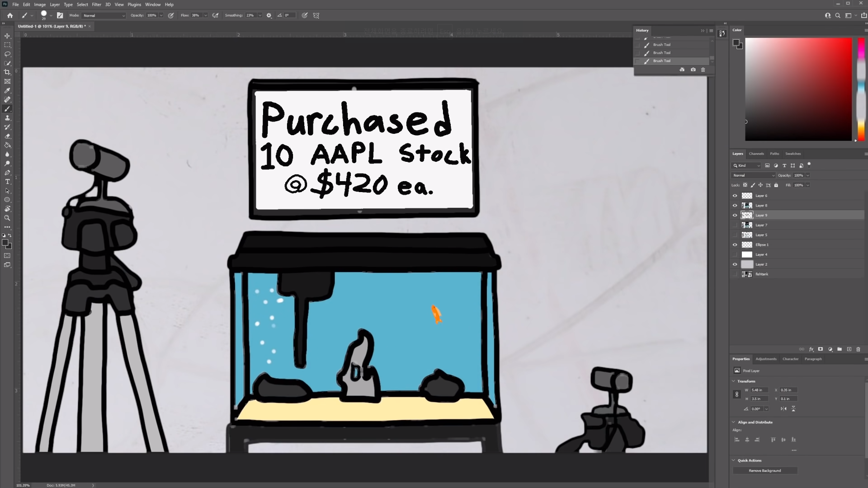Select the Rectangular Marquee tool

pos(7,45)
